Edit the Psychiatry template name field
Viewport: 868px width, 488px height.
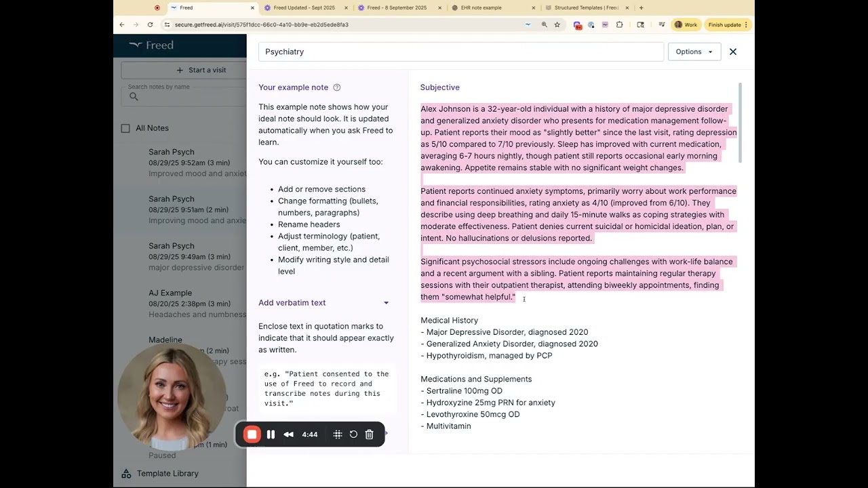[x=460, y=52]
